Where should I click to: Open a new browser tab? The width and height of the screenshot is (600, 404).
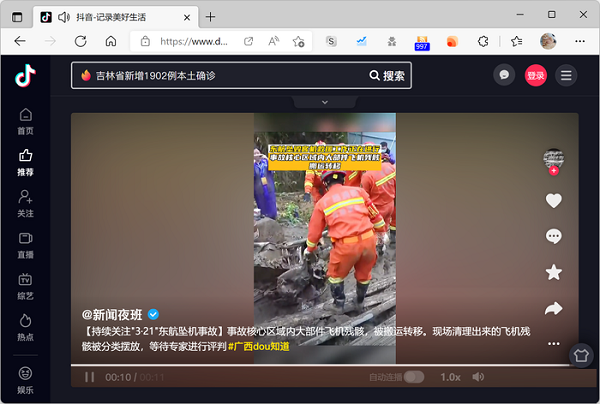pyautogui.click(x=210, y=17)
